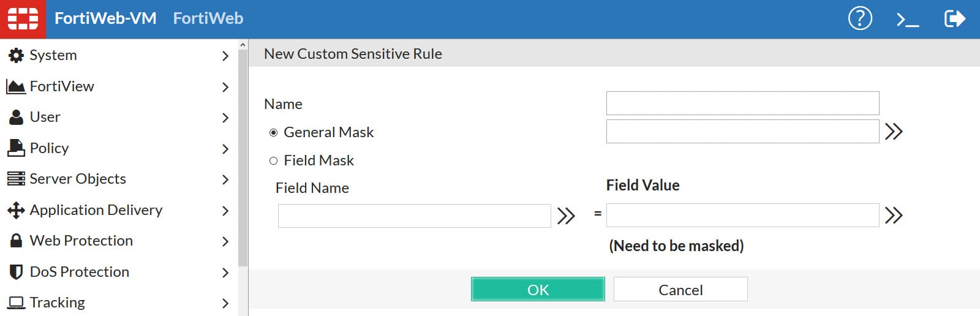980x316 pixels.
Task: Open the DoS Protection menu
Action: tap(79, 272)
